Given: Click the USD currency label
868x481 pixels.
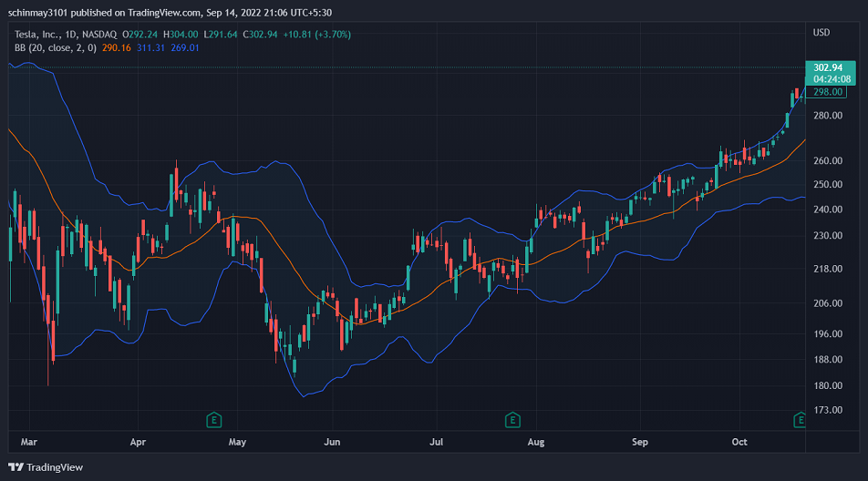Looking at the screenshot, I should [x=821, y=33].
